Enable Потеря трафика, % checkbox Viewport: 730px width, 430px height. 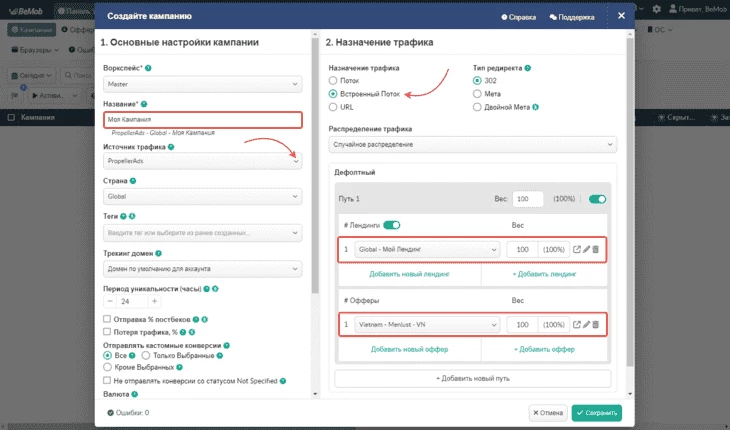click(107, 332)
